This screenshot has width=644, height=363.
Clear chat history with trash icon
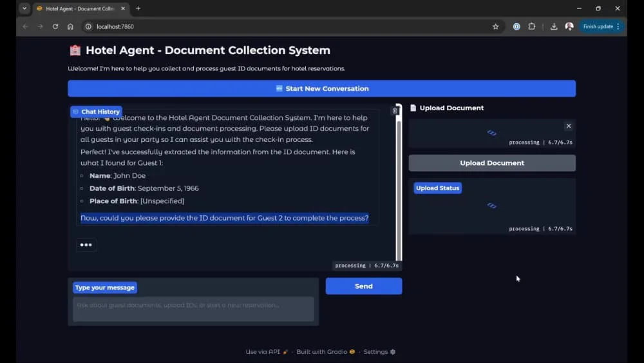pos(394,111)
